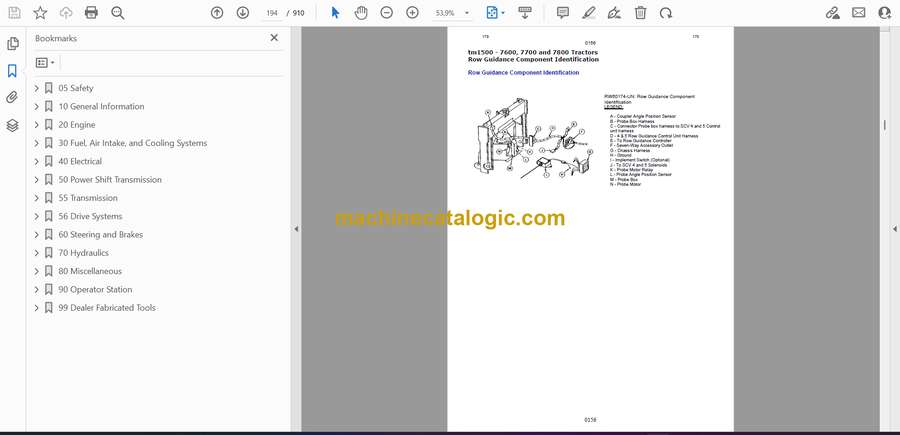Open the attachments paperclip panel
900x435 pixels.
[x=12, y=98]
